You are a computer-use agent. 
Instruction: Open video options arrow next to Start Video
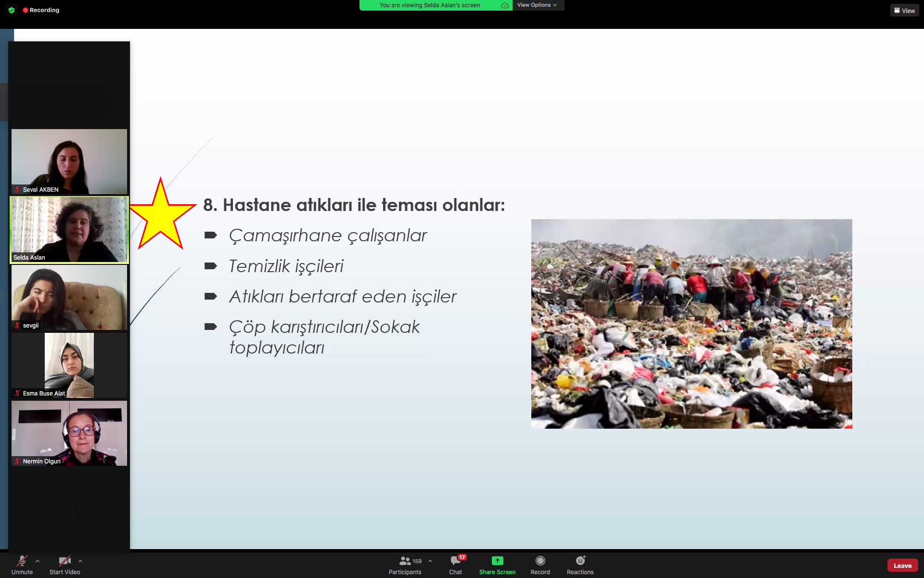[80, 561]
